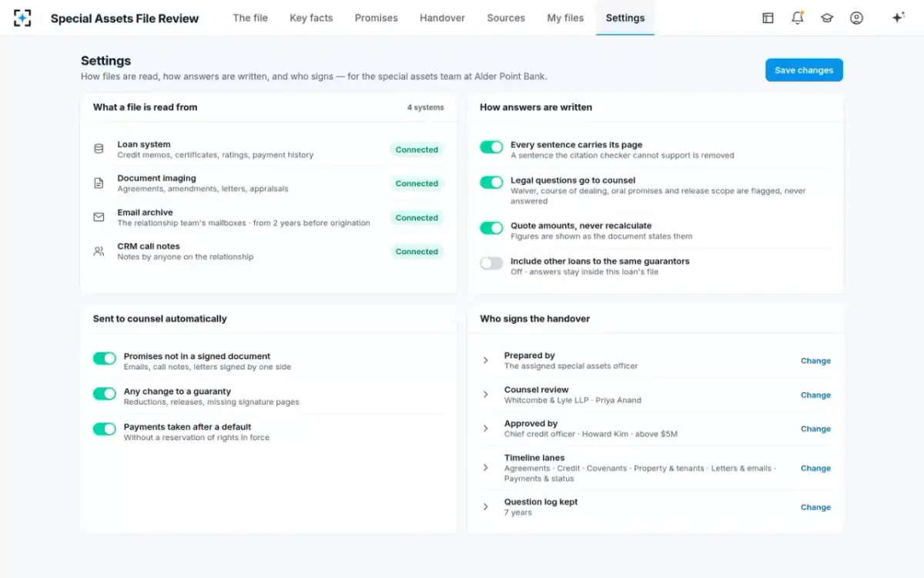
Task: Expand the Approved by row
Action: (x=485, y=428)
